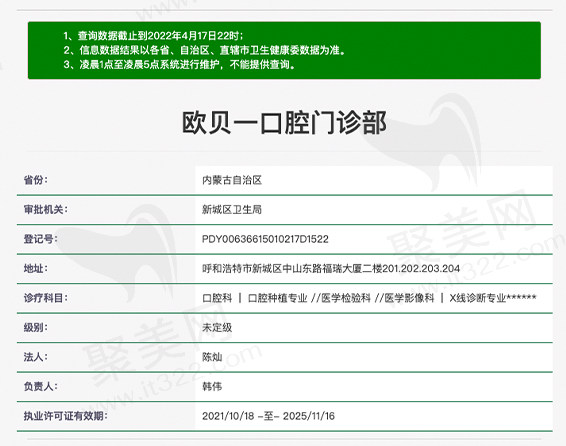This screenshot has height=446, width=566.
Task: Select the 地址 label
Action: pyautogui.click(x=35, y=268)
